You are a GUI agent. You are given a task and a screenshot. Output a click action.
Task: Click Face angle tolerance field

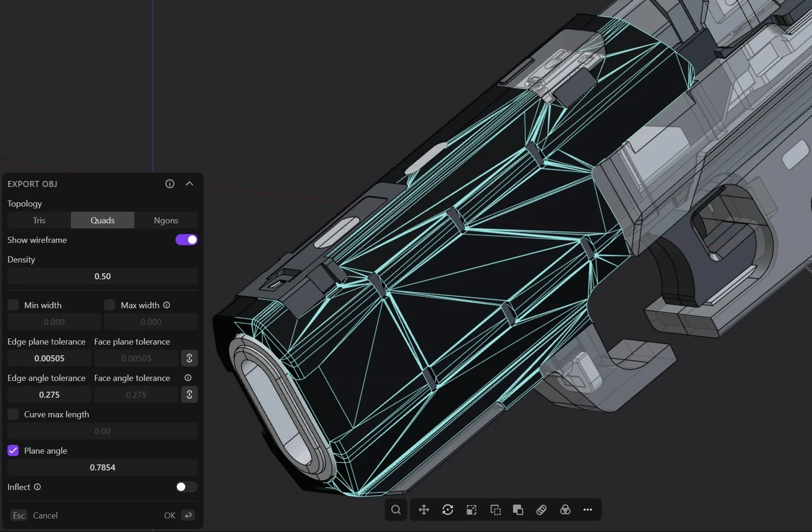tap(136, 394)
